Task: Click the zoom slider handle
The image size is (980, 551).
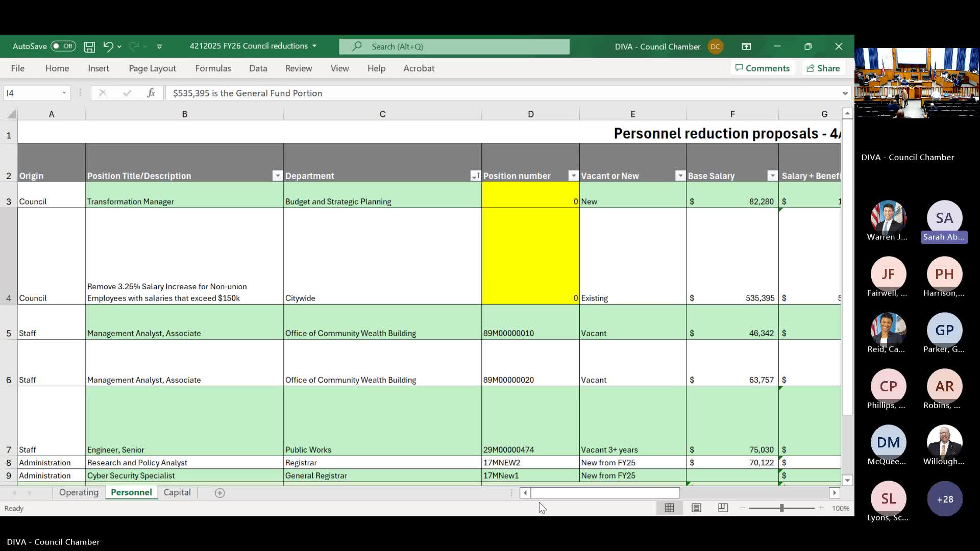Action: (x=781, y=508)
